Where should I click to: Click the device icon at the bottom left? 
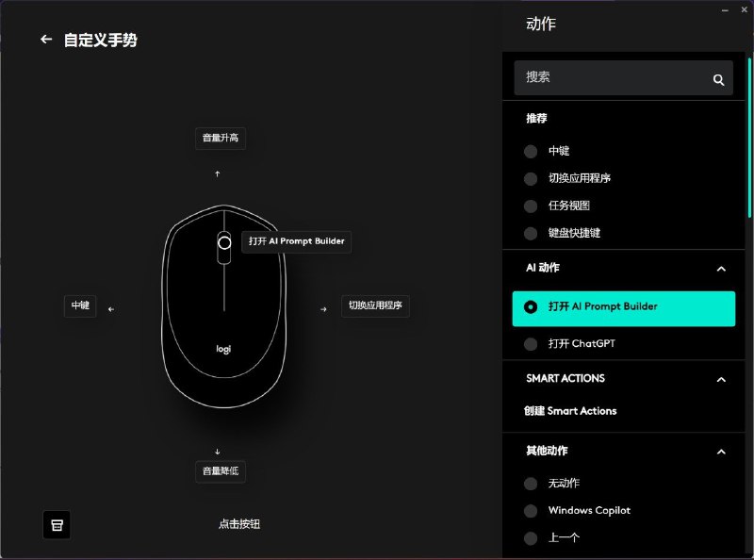[x=56, y=525]
